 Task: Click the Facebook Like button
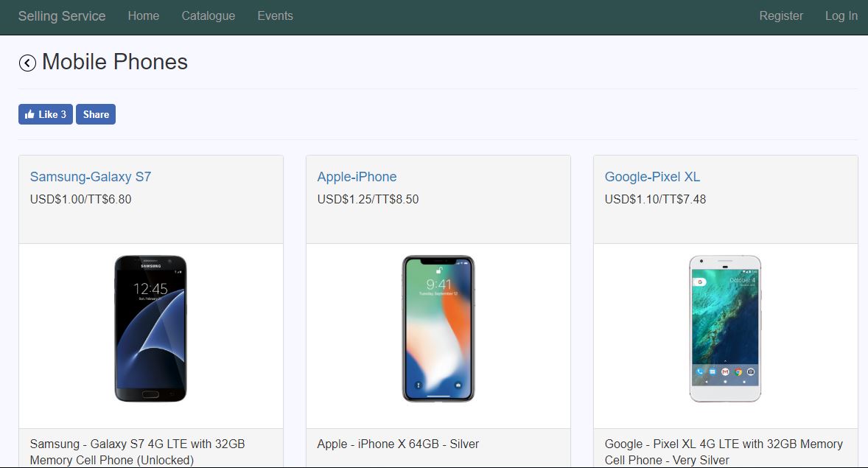(46, 114)
